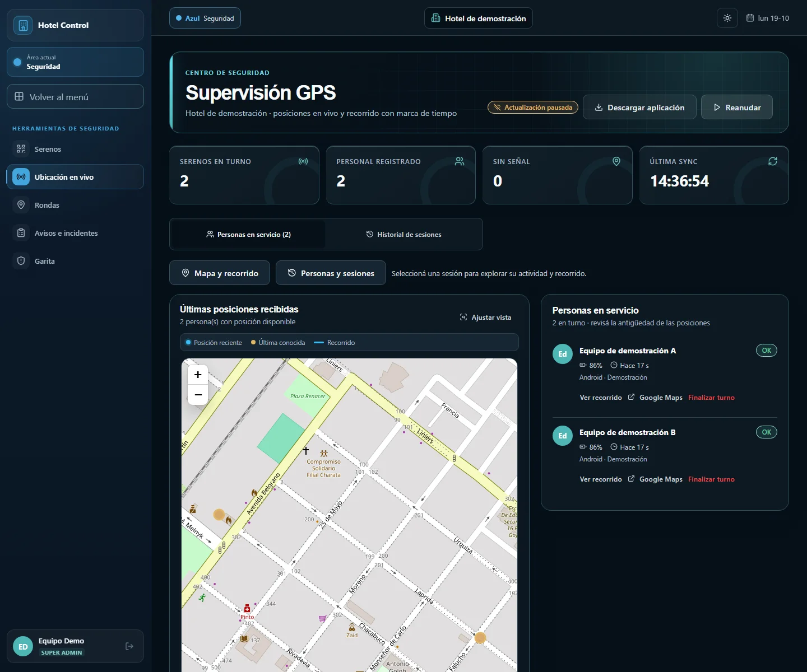Open Serenos in the sidebar menu
The image size is (807, 672).
[75, 149]
